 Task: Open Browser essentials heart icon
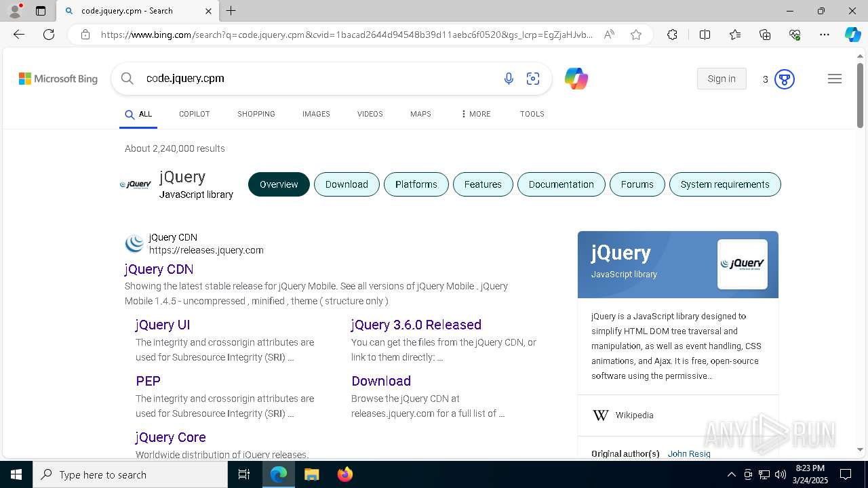pos(795,35)
